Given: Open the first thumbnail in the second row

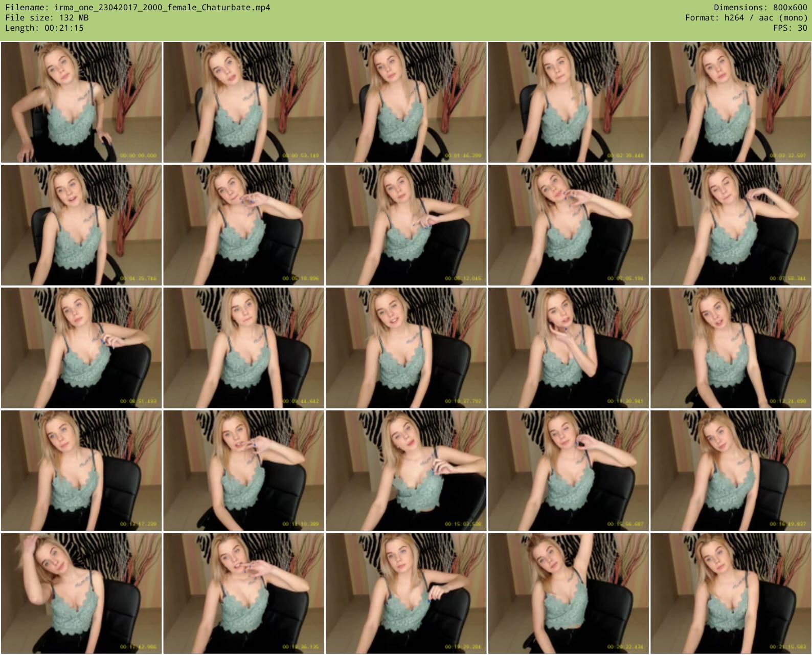Looking at the screenshot, I should point(81,225).
